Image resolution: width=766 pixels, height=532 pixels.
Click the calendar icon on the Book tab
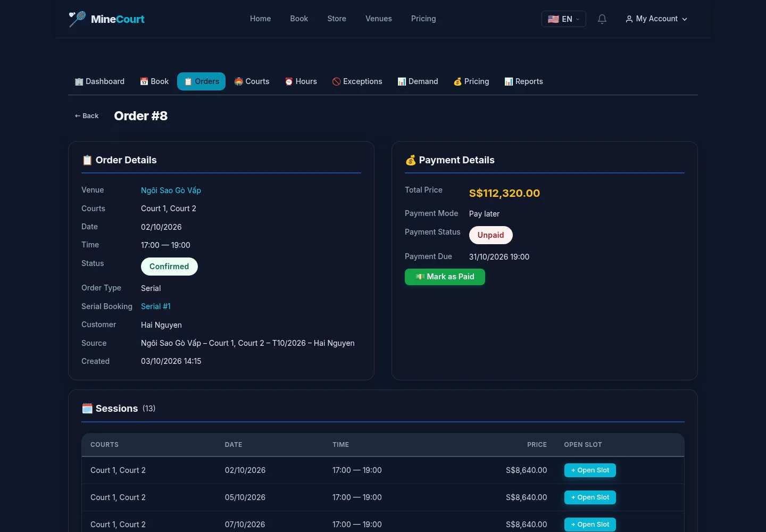[144, 82]
